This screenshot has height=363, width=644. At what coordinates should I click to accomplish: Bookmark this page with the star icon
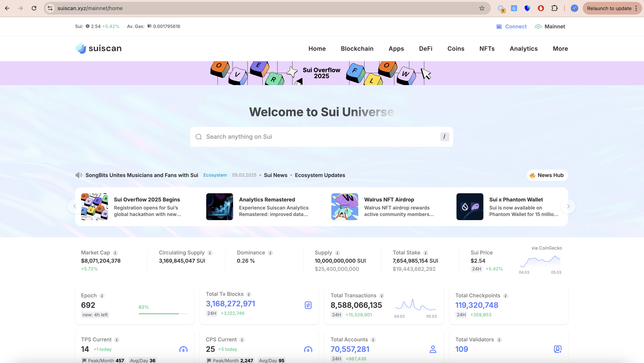tap(482, 8)
